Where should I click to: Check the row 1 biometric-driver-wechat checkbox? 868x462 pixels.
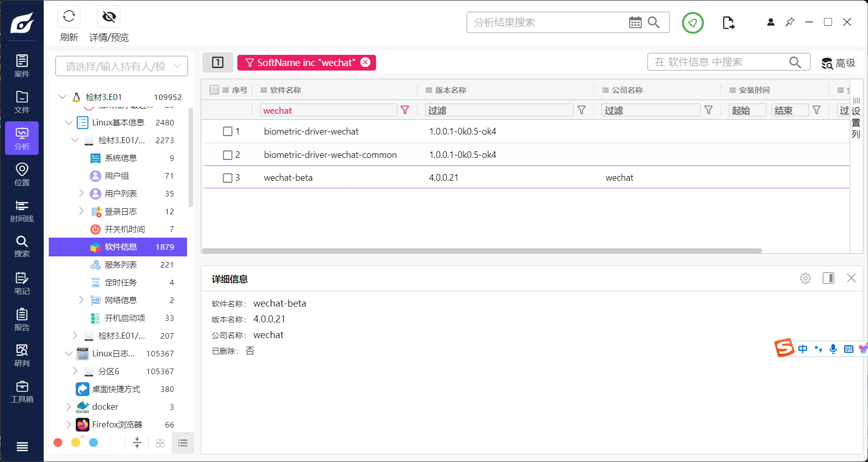pyautogui.click(x=228, y=131)
